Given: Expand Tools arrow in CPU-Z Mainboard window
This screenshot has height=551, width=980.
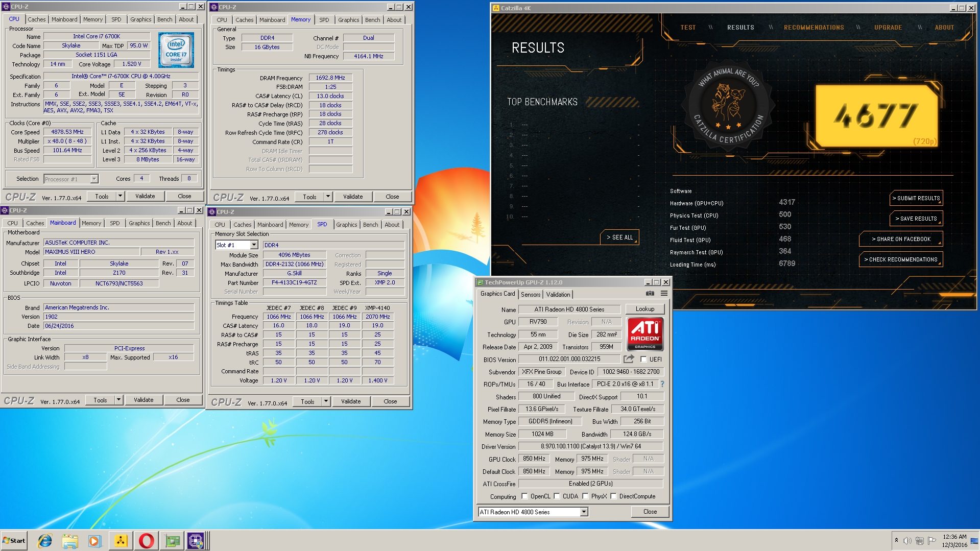Looking at the screenshot, I should coord(119,400).
